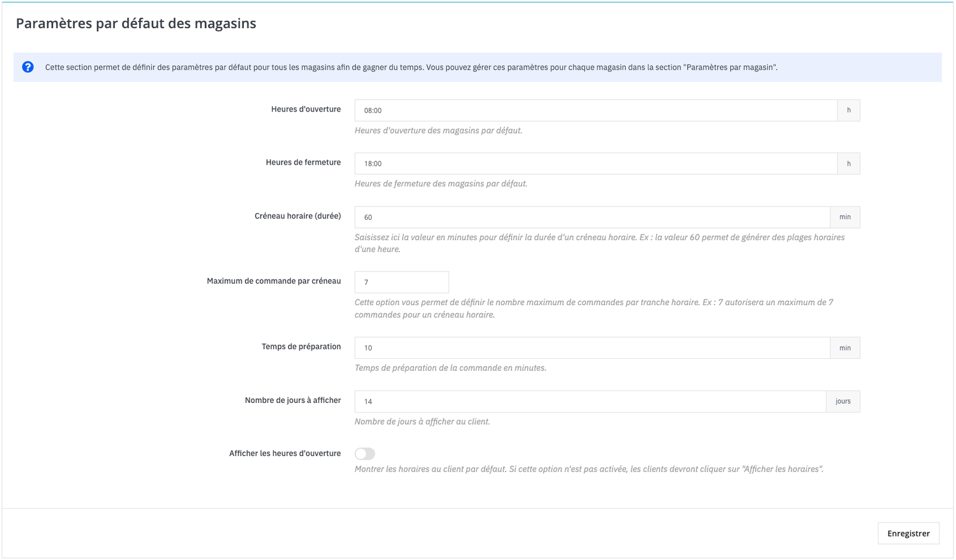Image resolution: width=956 pixels, height=560 pixels.
Task: Focus the Heures d'ouverture input field
Action: [596, 110]
